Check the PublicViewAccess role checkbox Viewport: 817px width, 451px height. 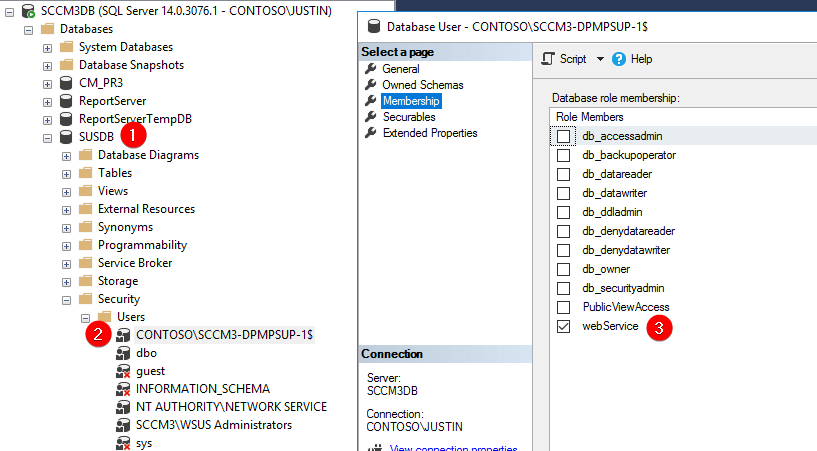(563, 307)
